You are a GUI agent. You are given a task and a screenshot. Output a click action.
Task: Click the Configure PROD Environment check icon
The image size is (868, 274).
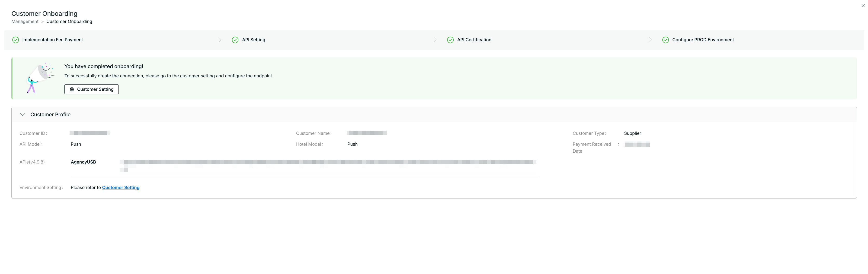click(x=666, y=40)
